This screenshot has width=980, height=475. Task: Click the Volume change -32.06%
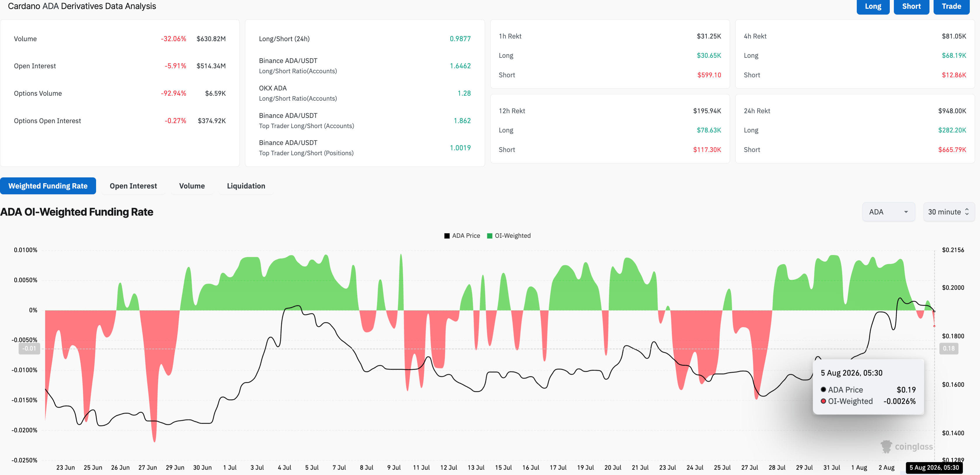click(173, 39)
